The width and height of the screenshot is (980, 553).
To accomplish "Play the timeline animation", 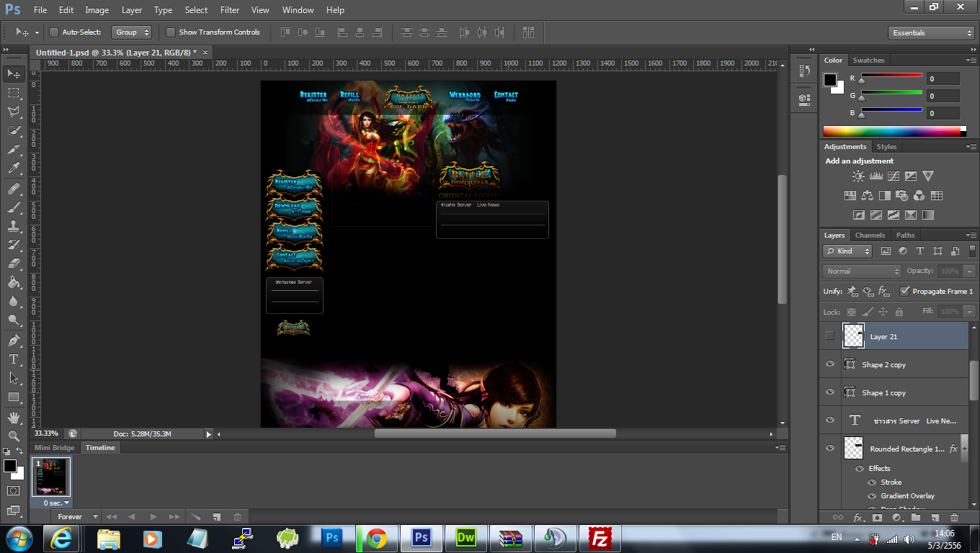I will point(153,516).
